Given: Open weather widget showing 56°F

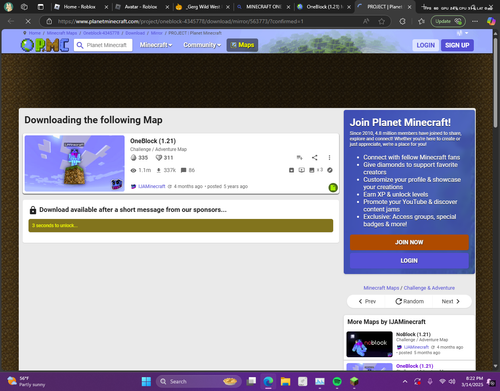Looking at the screenshot, I should click(25, 381).
